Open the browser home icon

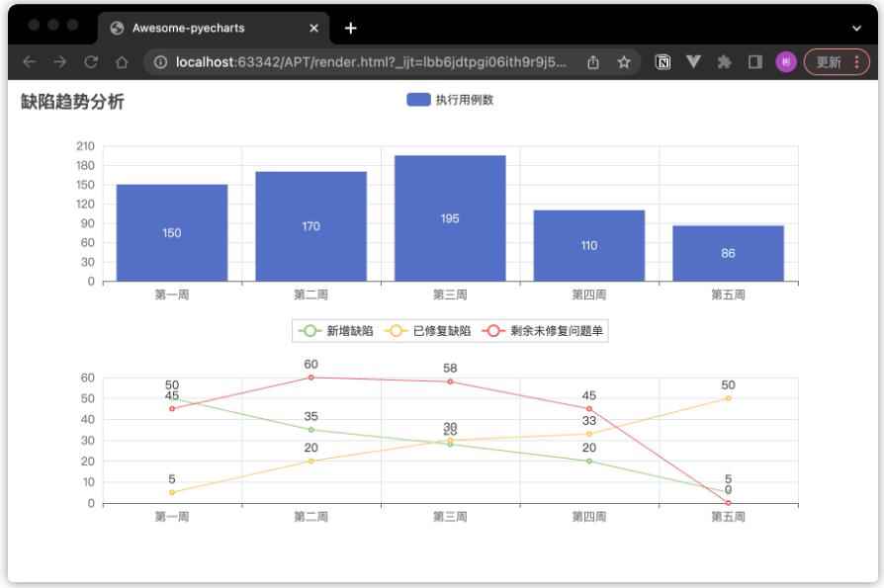123,61
